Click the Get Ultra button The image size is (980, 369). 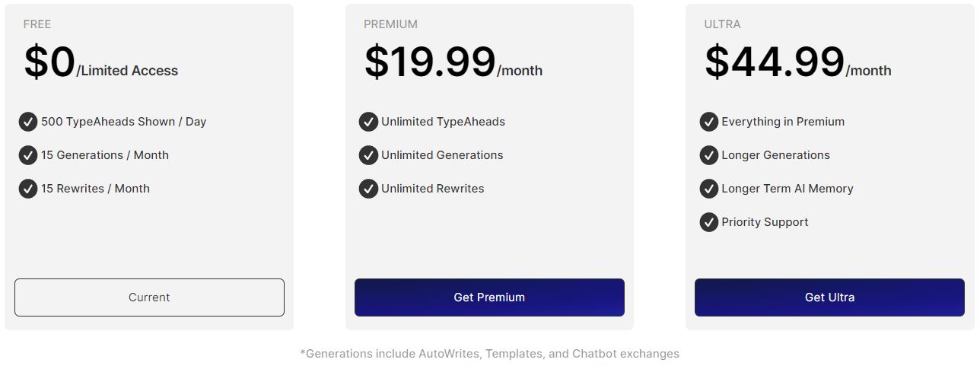(829, 297)
